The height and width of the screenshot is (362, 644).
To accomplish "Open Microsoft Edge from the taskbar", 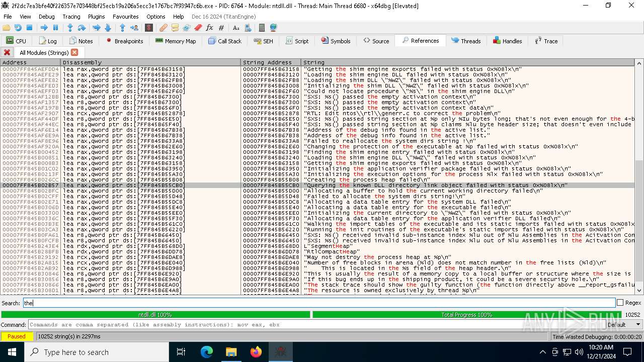I will click(x=207, y=352).
